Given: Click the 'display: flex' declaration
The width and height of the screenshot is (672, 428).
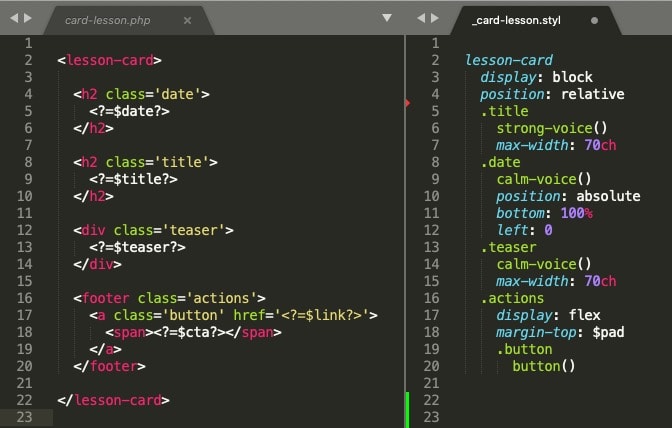Looking at the screenshot, I should pyautogui.click(x=548, y=315).
